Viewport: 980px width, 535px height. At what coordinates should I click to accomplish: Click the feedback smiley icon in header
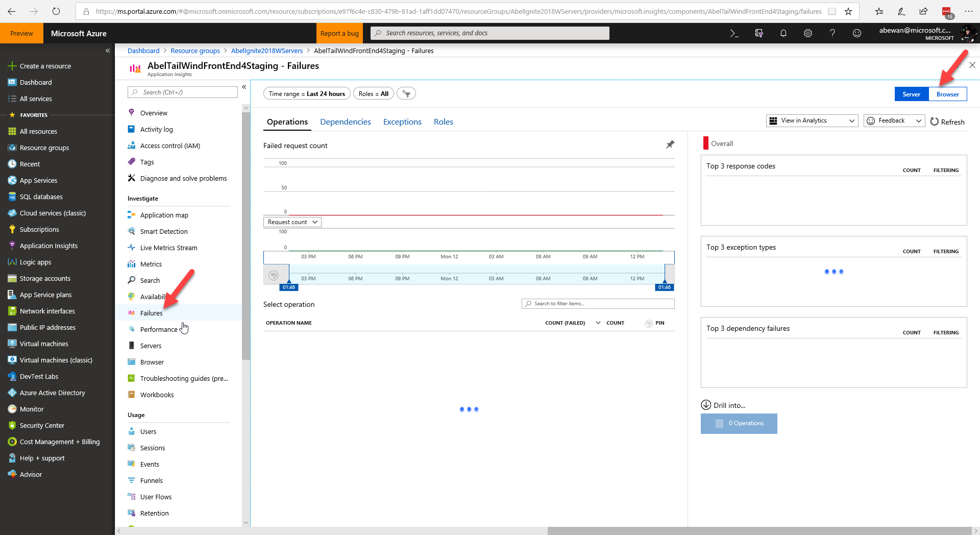pyautogui.click(x=857, y=33)
